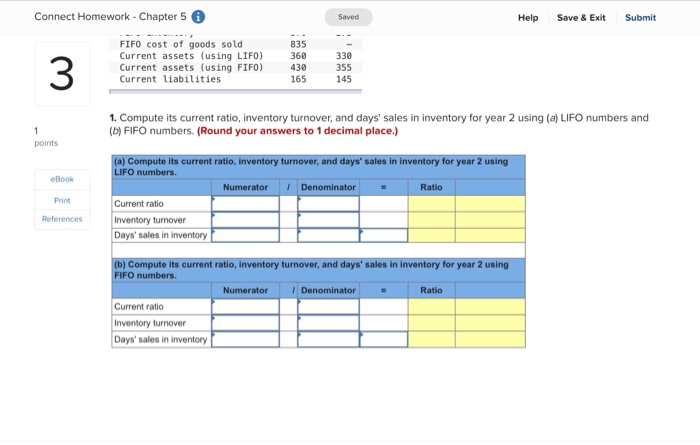Open FIFO Days' sales in inventory denominator dropdown
Viewport: 700px width, 445px height.
[x=328, y=340]
